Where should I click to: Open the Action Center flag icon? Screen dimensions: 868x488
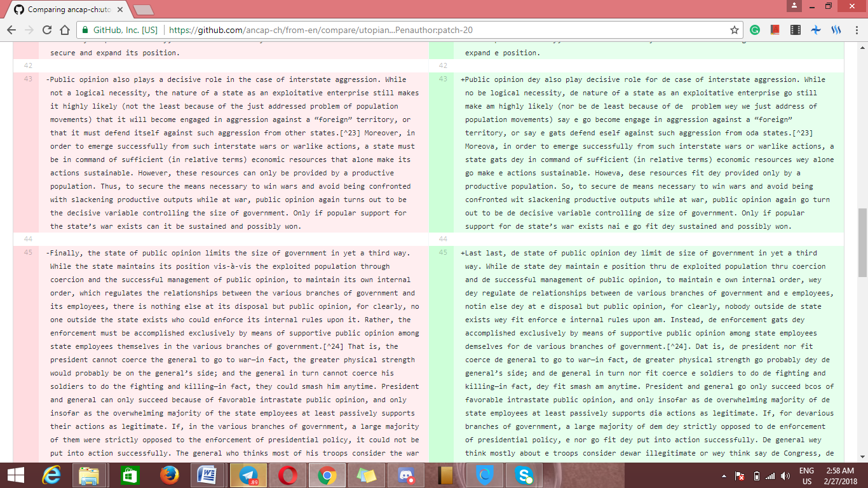(740, 476)
